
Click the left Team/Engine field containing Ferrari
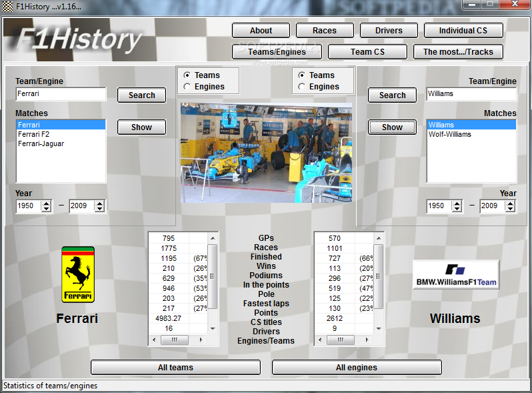click(x=61, y=94)
